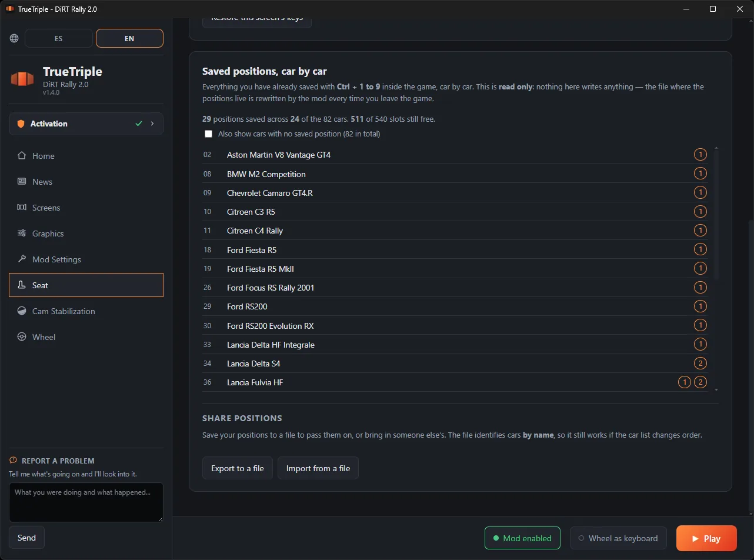Click the Restore this screen's keys button

tap(257, 22)
